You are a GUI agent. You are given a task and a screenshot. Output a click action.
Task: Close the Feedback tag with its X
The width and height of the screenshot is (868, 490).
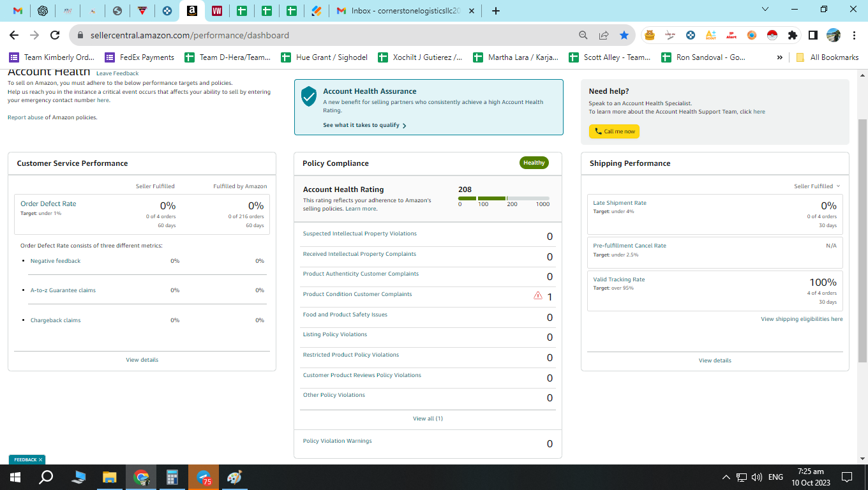40,459
